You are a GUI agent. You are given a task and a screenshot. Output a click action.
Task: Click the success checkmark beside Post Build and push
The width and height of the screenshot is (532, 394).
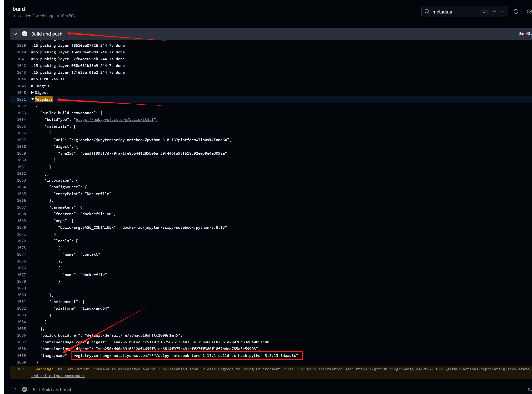pos(25,389)
